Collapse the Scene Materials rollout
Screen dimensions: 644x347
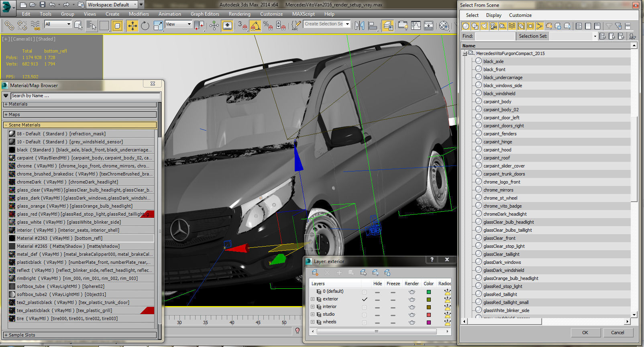point(80,125)
